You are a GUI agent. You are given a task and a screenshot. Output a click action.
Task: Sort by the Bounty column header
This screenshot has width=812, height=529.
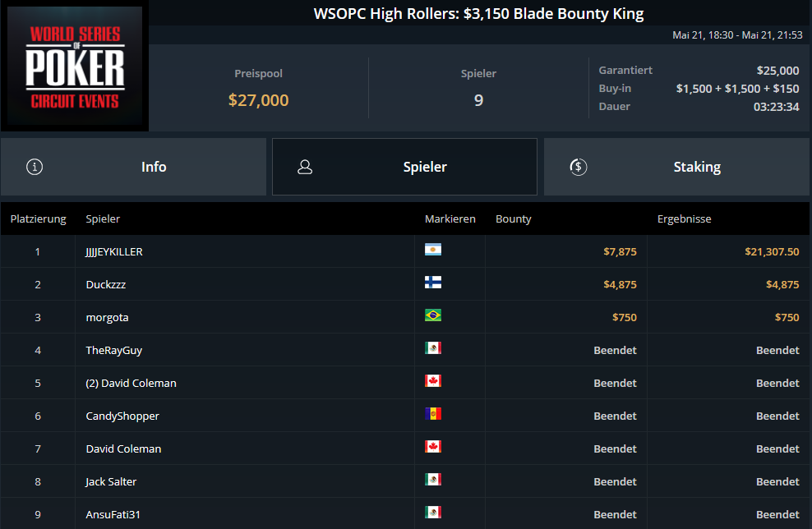[x=513, y=219]
